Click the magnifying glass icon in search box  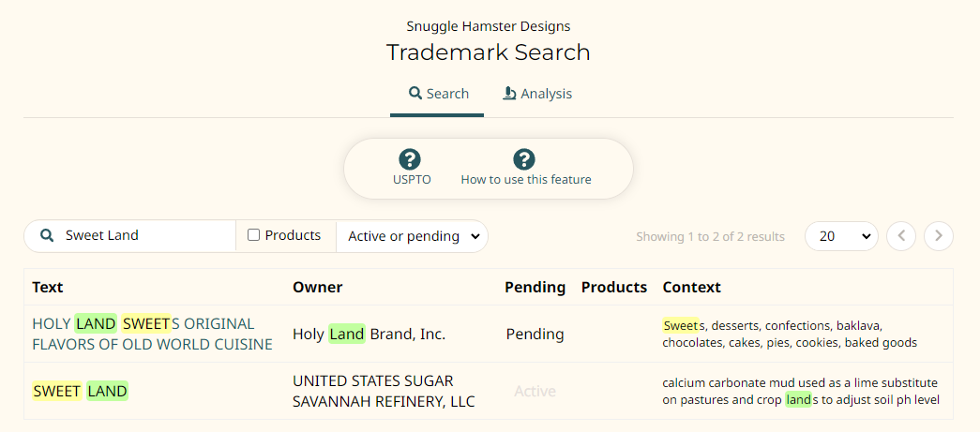47,235
